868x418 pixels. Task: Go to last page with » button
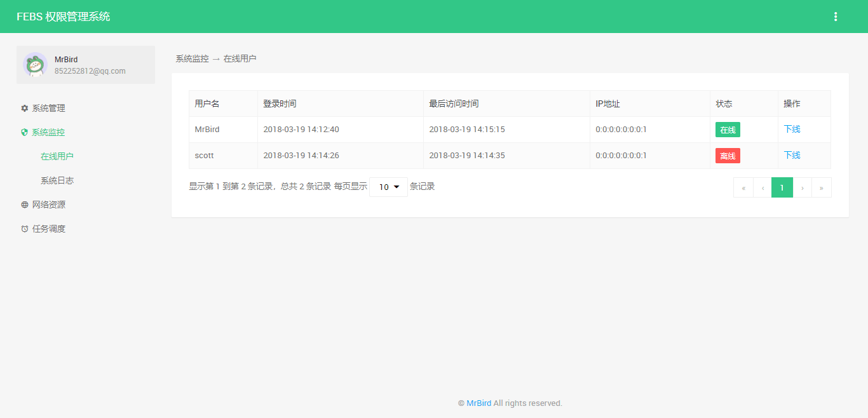(x=822, y=187)
